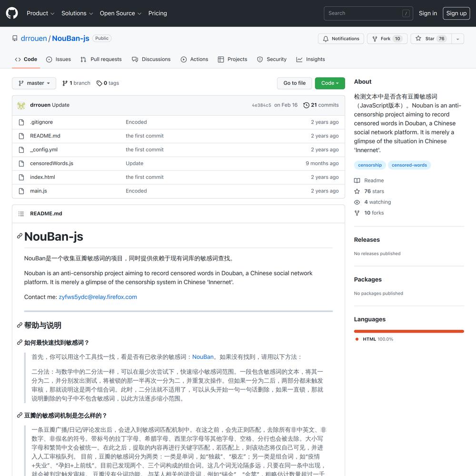476x476 pixels.
Task: Click the file icon for main.js
Action: [x=21, y=191]
